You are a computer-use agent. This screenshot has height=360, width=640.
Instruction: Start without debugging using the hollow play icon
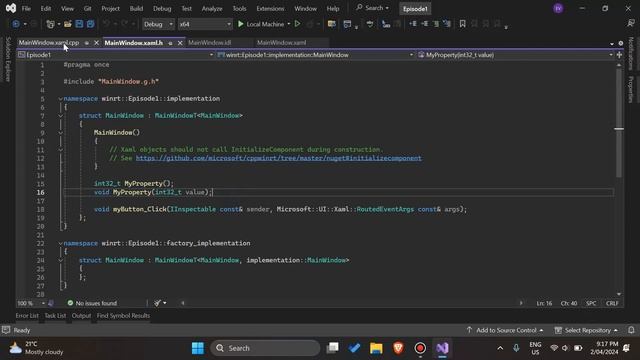pyautogui.click(x=298, y=24)
